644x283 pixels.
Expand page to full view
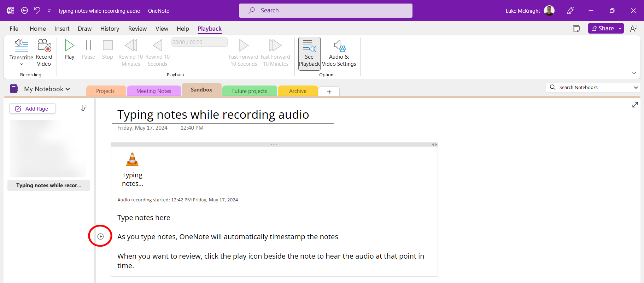(635, 105)
